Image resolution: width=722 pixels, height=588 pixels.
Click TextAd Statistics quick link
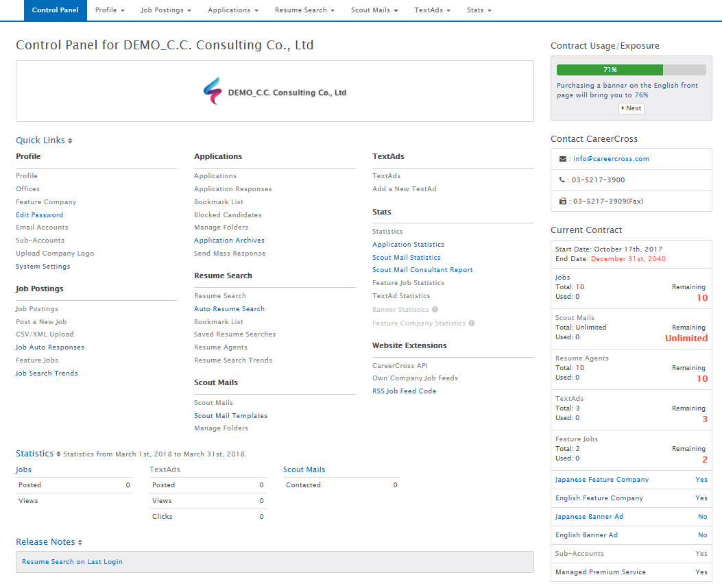point(401,296)
